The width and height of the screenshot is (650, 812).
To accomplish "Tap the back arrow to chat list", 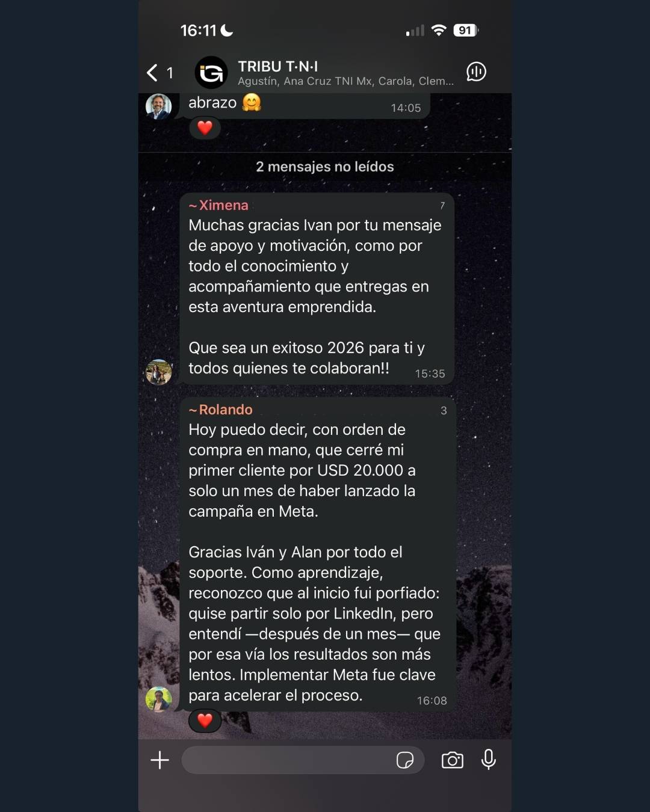I will [x=152, y=73].
